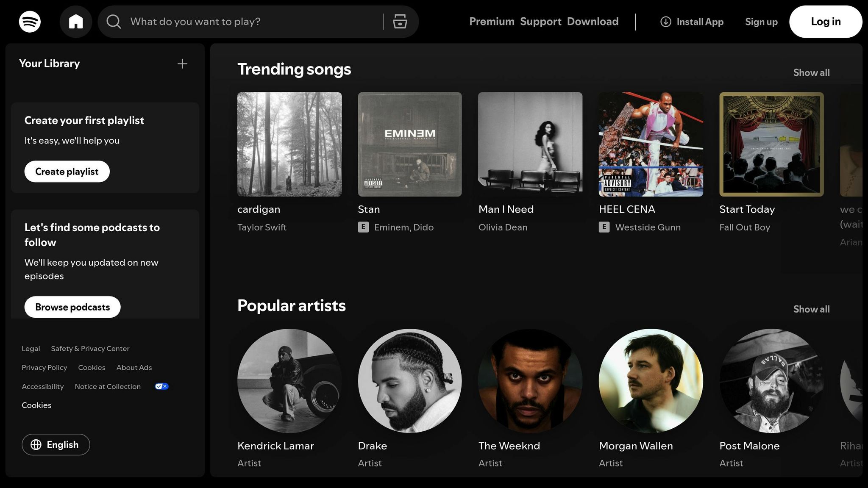Click the Westside Gunn artist name

pos(648,227)
